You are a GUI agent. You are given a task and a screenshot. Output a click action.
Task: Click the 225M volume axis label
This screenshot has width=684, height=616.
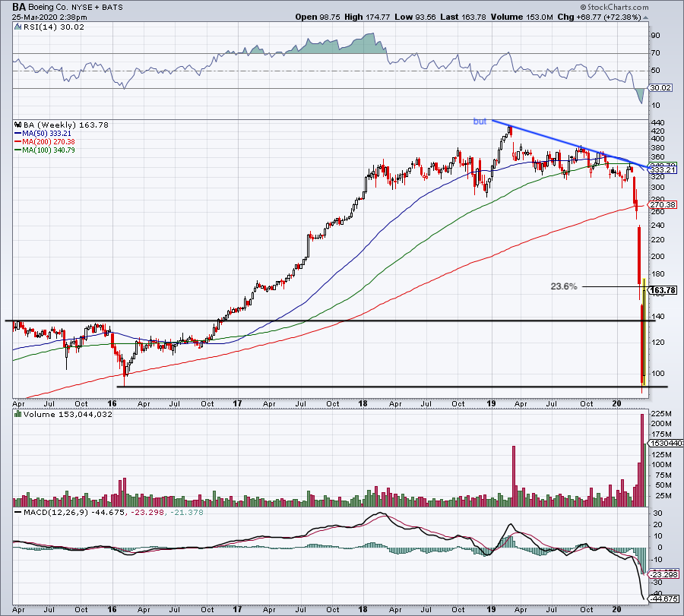661,414
